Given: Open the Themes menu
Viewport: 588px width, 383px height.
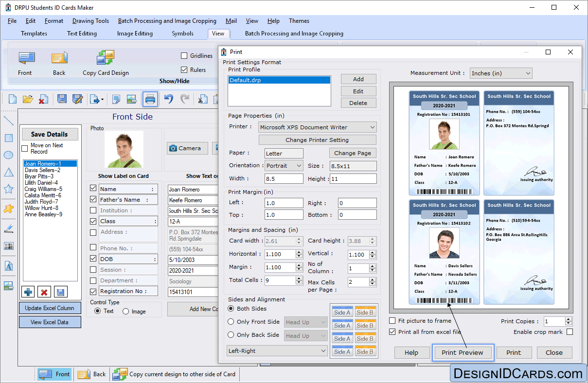Looking at the screenshot, I should [x=299, y=21].
